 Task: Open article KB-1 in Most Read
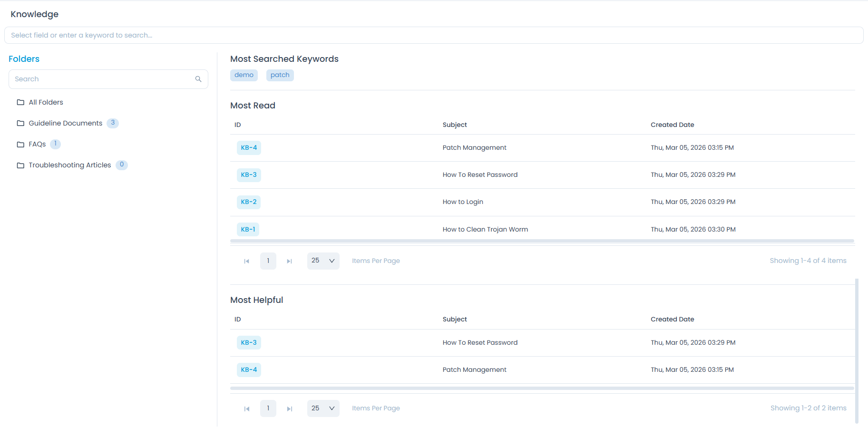[x=248, y=229]
